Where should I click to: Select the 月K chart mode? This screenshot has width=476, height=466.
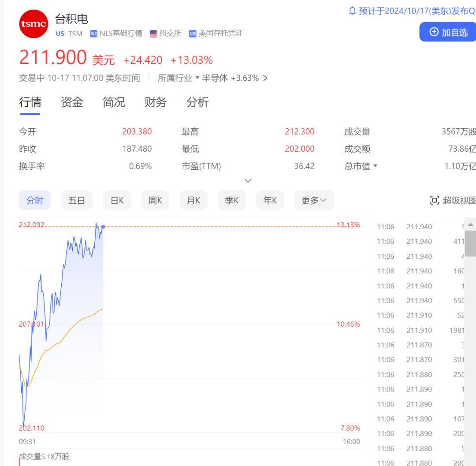pos(193,200)
